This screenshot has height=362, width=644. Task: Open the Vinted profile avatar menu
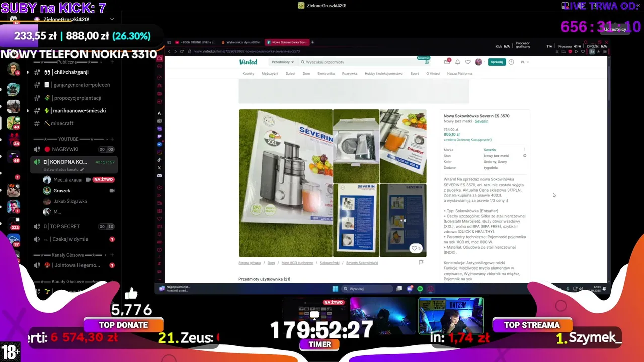click(x=478, y=62)
